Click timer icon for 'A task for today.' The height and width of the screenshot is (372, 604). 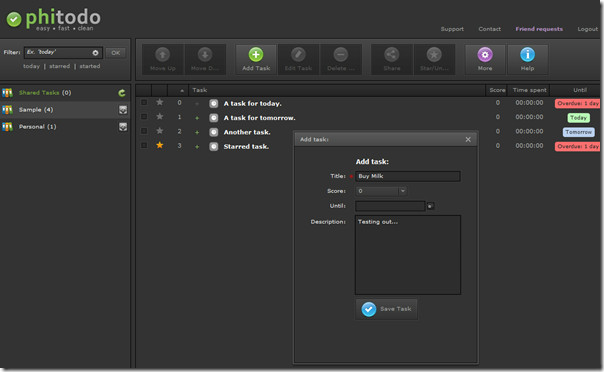[214, 103]
